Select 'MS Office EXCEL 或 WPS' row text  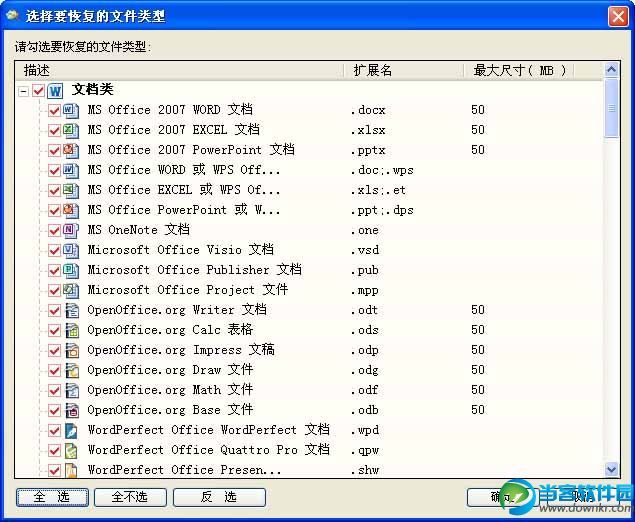[x=184, y=190]
